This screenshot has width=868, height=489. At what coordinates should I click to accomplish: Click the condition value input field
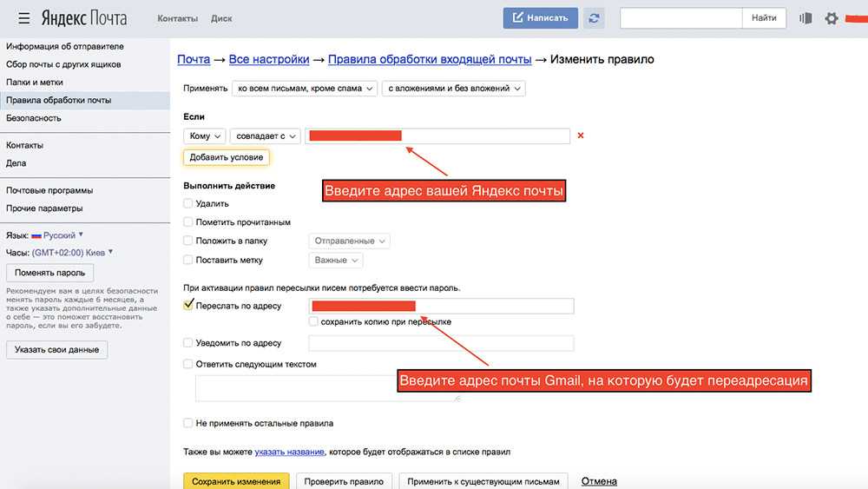pyautogui.click(x=437, y=136)
